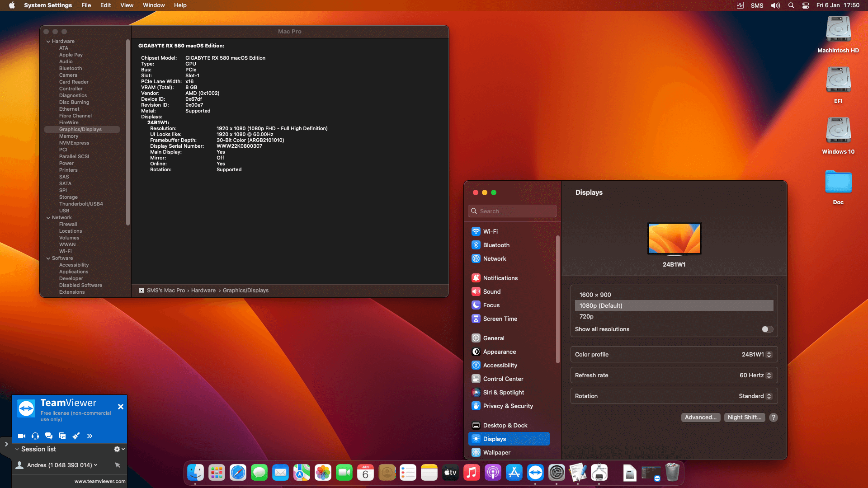Open Siri & Spotlight settings
The image size is (868, 488).
click(503, 392)
